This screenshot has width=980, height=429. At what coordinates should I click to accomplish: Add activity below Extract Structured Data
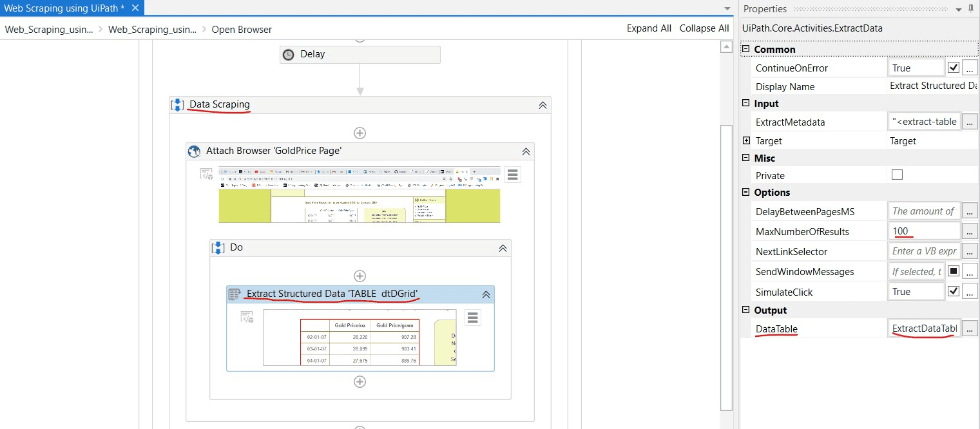[x=360, y=381]
